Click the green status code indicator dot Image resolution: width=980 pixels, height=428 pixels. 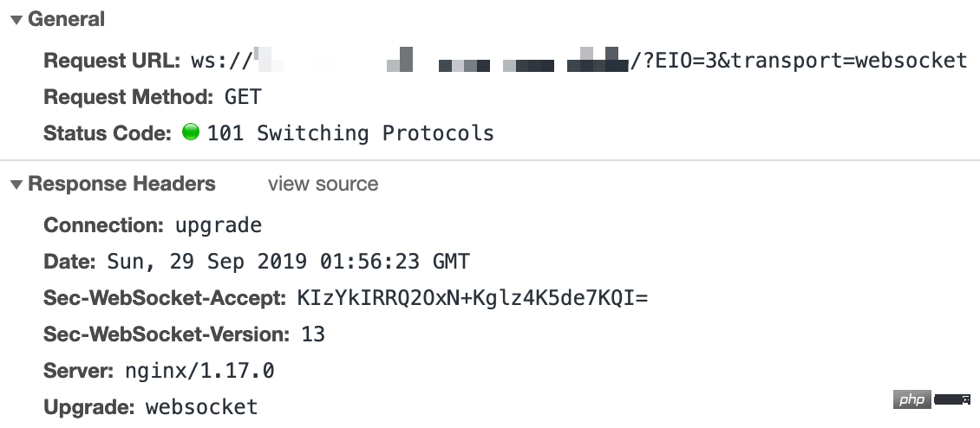tap(191, 132)
